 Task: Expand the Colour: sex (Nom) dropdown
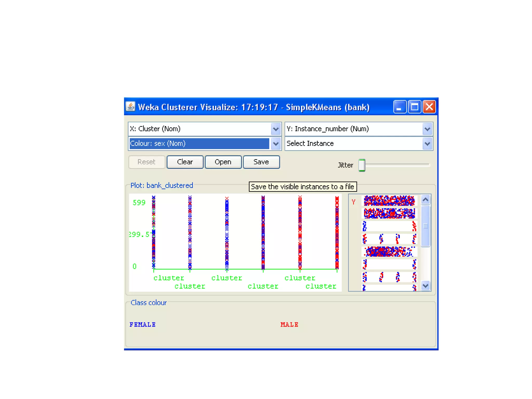tap(276, 143)
